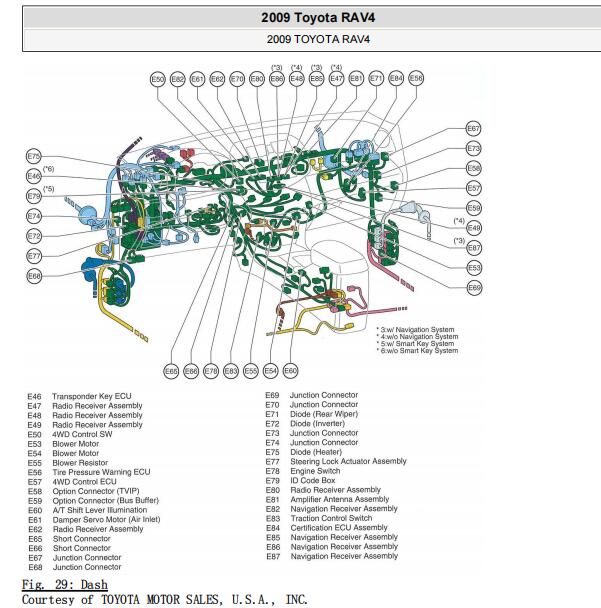The width and height of the screenshot is (601, 608).
Task: Select the E47 callout circle marked (*4)
Action: coord(336,79)
